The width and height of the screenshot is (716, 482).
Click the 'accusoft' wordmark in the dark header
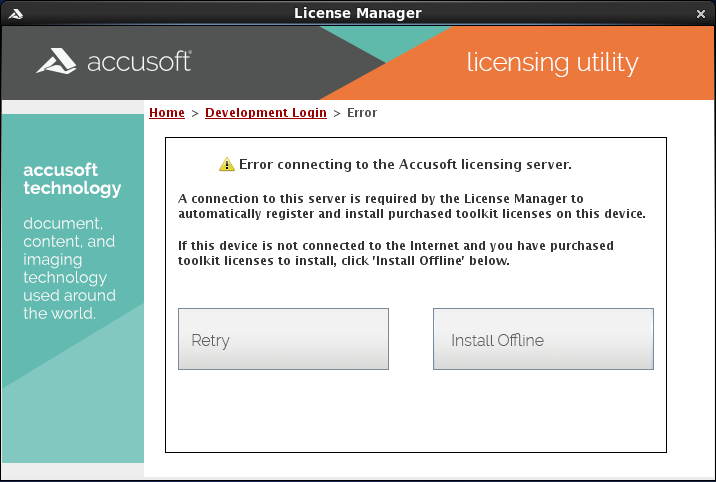click(x=139, y=62)
